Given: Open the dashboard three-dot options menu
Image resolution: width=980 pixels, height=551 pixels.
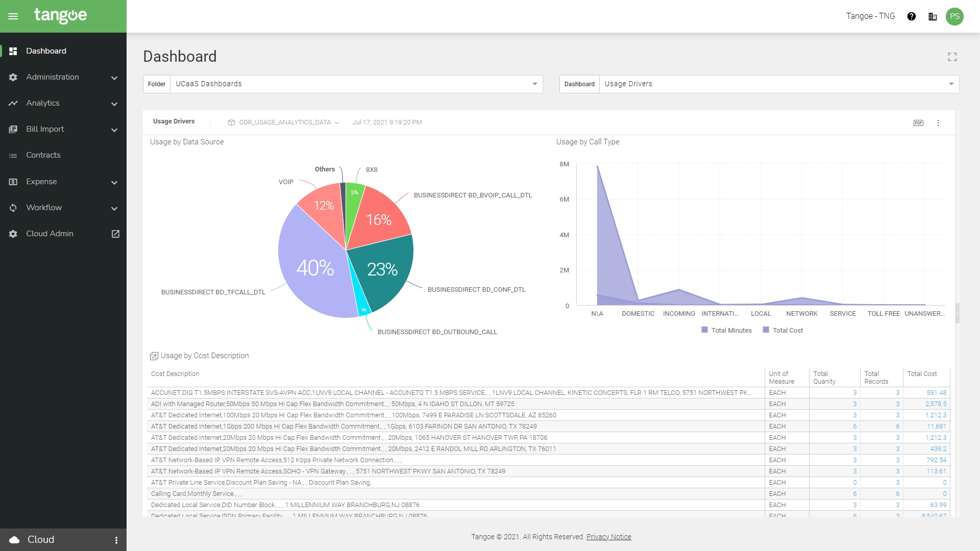Looking at the screenshot, I should click(938, 123).
